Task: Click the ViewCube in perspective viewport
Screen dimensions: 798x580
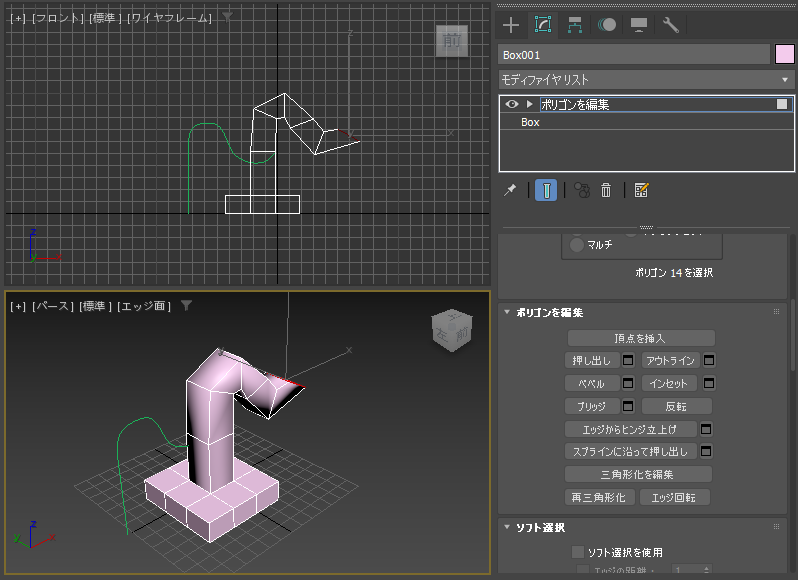Action: pyautogui.click(x=452, y=331)
